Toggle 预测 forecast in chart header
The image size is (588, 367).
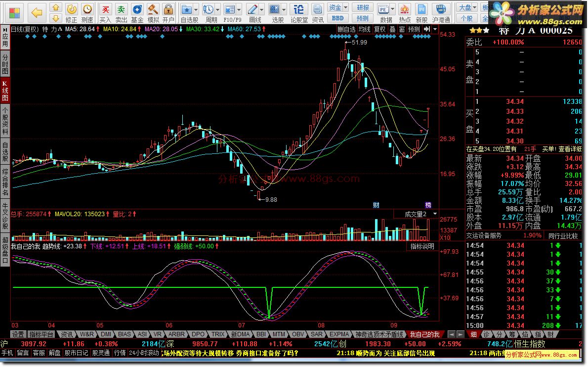coord(414,29)
